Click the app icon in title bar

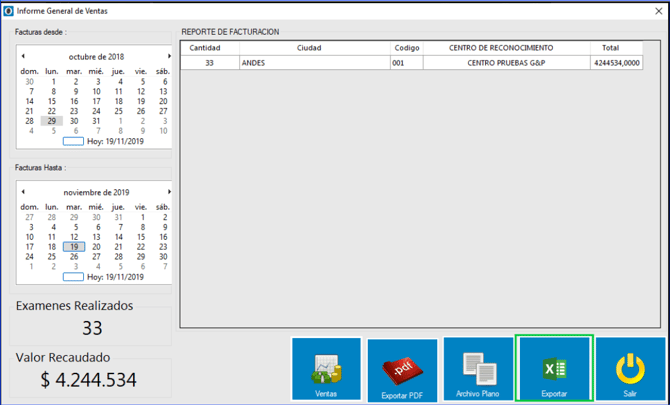click(x=9, y=10)
